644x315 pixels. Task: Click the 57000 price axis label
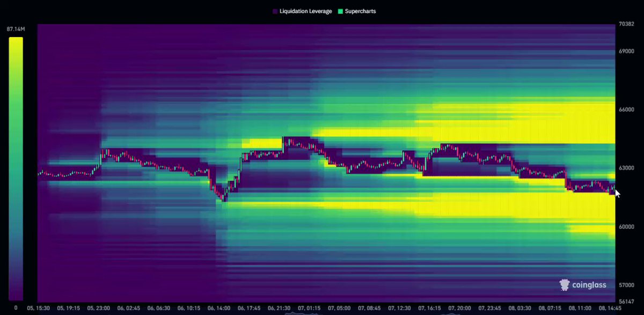click(x=627, y=285)
